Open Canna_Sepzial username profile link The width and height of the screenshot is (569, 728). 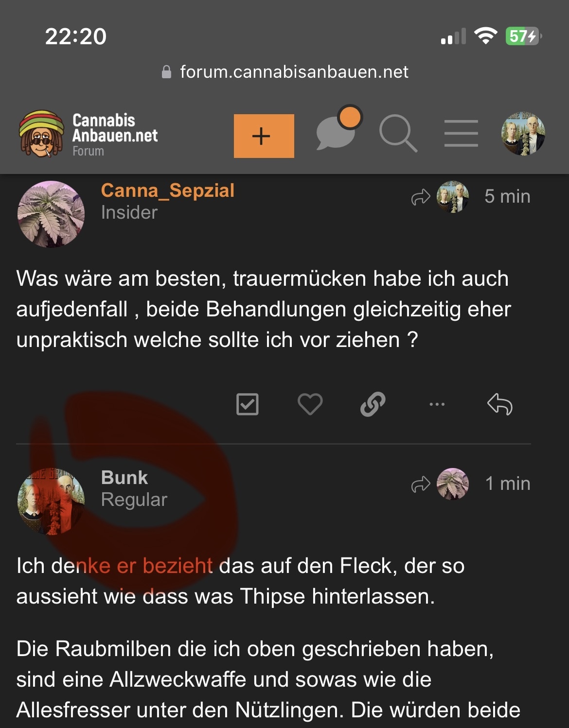[x=167, y=191]
